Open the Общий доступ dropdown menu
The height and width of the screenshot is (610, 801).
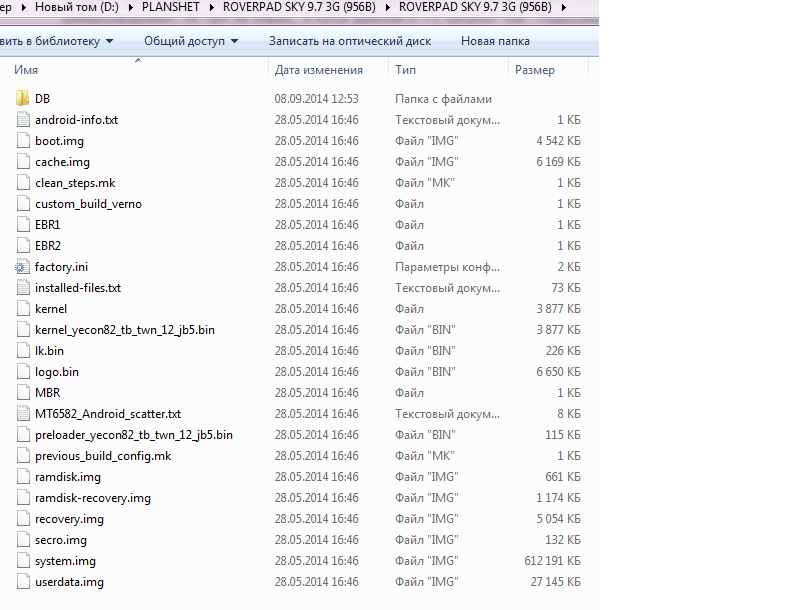191,41
